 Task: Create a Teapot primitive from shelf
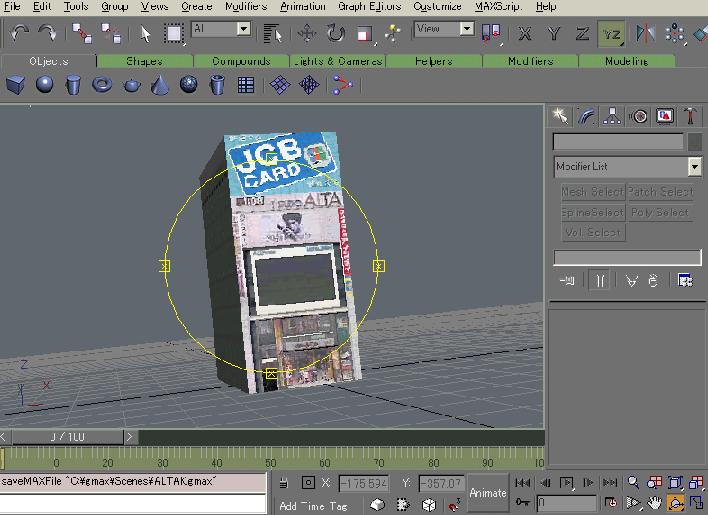[131, 86]
